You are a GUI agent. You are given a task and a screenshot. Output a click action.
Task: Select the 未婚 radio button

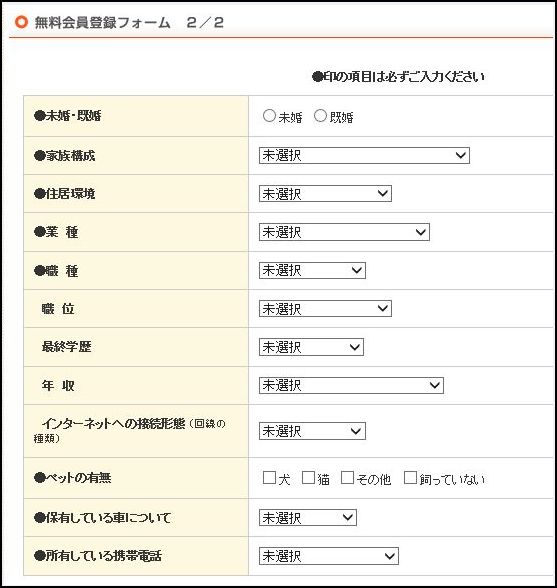[x=269, y=116]
